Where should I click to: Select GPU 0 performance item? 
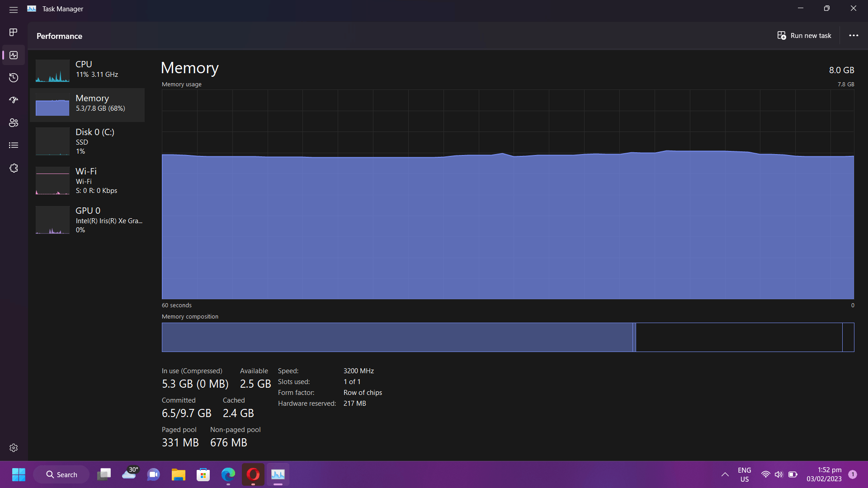87,220
